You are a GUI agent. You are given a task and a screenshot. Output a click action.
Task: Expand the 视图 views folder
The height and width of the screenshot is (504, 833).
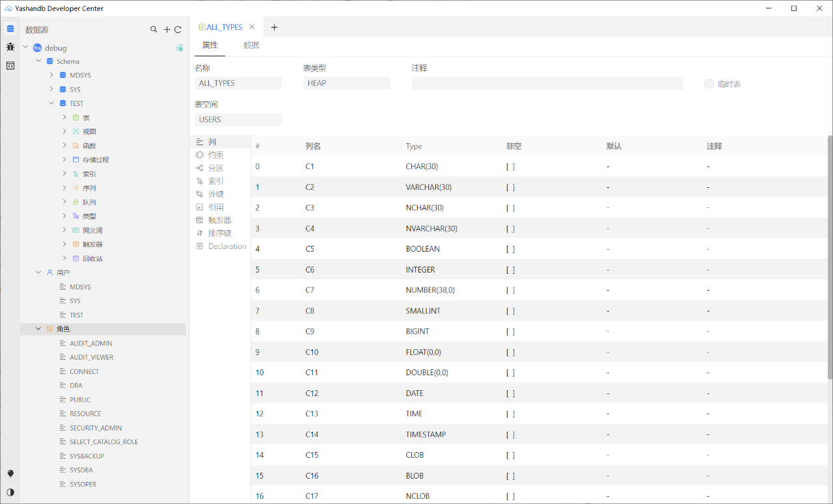pyautogui.click(x=64, y=131)
